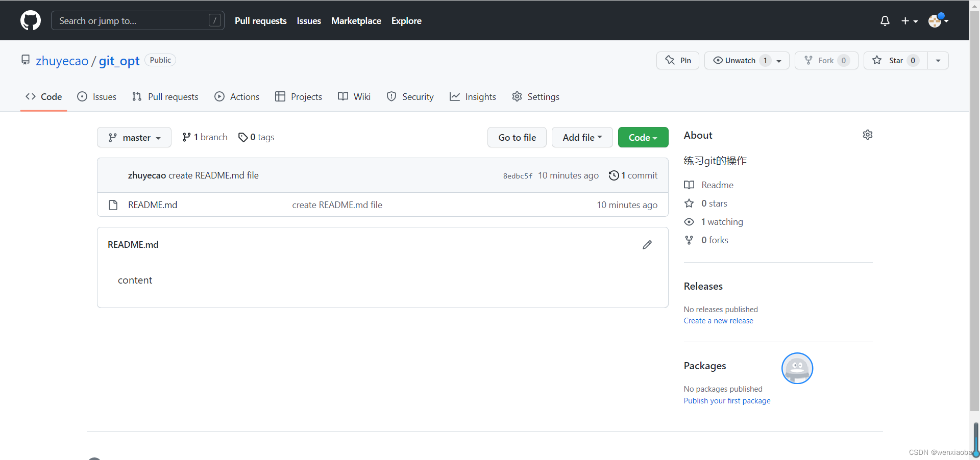Open README.md row commit message
Screen dimensions: 980x460
[337, 205]
